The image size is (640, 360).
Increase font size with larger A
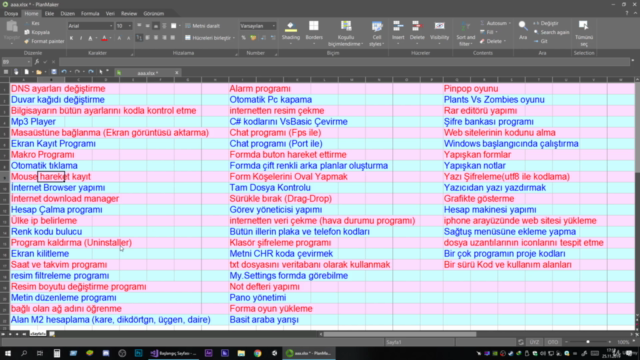coord(119,38)
